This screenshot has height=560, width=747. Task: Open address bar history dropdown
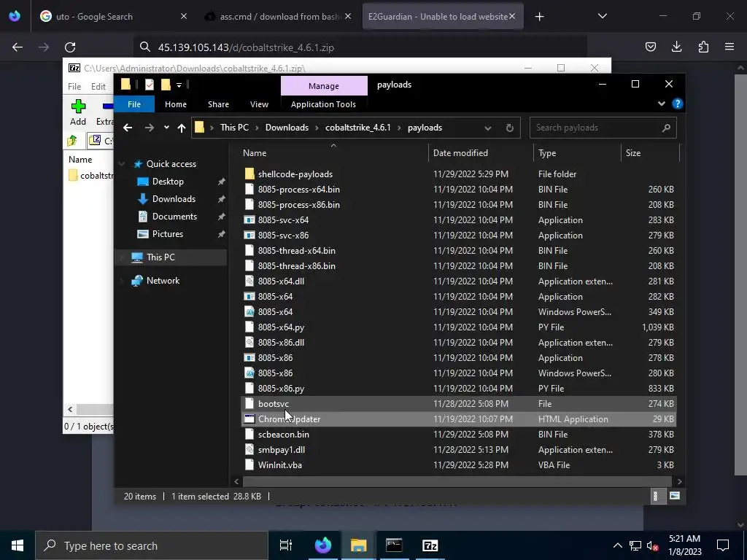click(487, 128)
